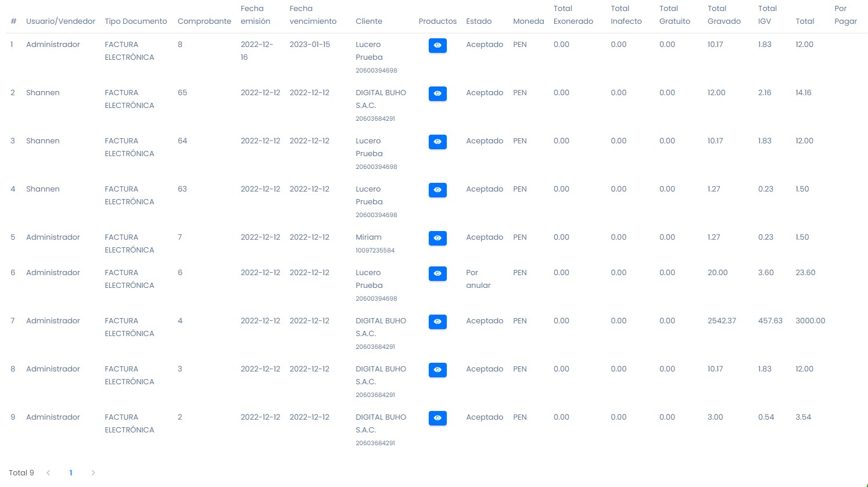View products for comprobante 3 row
This screenshot has height=487, width=868.
tap(437, 370)
